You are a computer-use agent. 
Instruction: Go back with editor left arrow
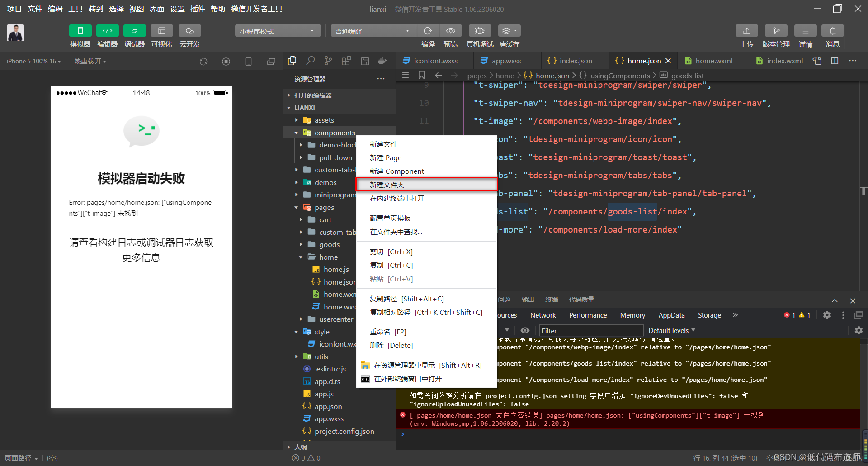438,75
